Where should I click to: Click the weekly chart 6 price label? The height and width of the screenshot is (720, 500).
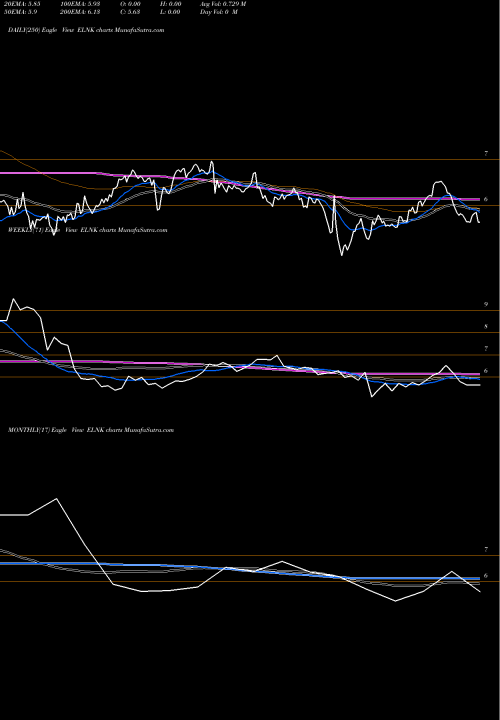486,371
